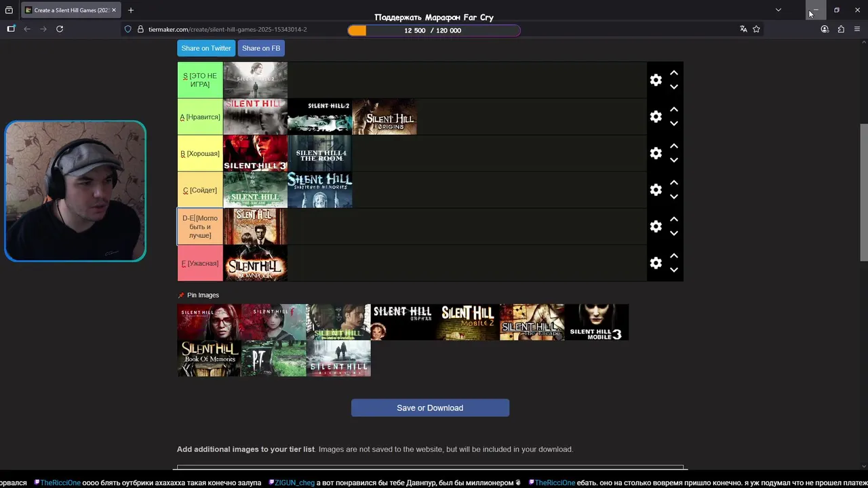Image resolution: width=868 pixels, height=488 pixels.
Task: Reload the page with refresh icon
Action: [x=60, y=29]
